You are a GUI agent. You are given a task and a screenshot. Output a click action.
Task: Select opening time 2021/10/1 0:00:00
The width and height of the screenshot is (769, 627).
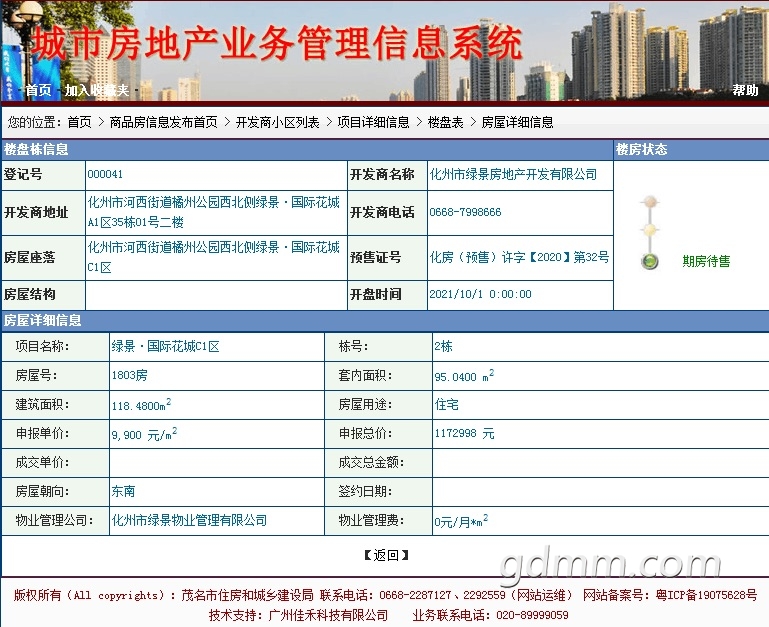[481, 294]
